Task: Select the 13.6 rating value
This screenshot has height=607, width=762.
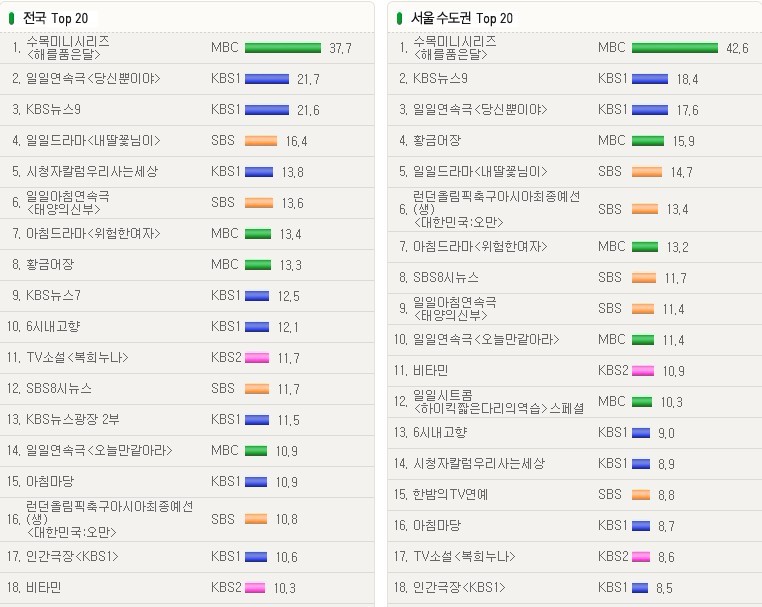Action: coord(293,203)
